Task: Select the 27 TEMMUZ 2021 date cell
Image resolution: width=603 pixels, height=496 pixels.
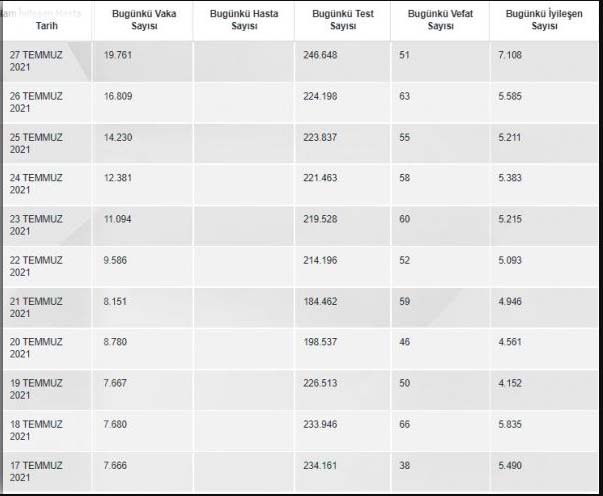Action: (36, 61)
